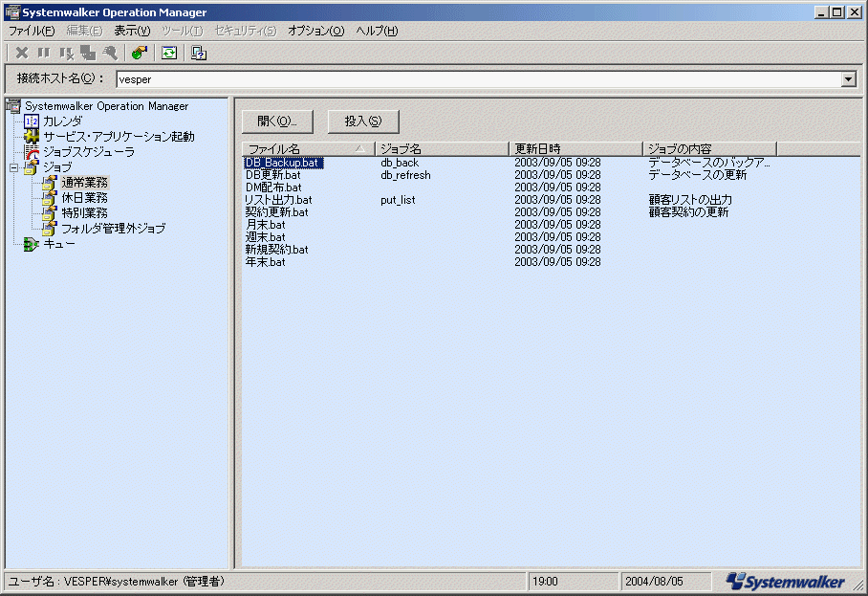
Task: Open the ツール(T) menu
Action: tap(183, 31)
